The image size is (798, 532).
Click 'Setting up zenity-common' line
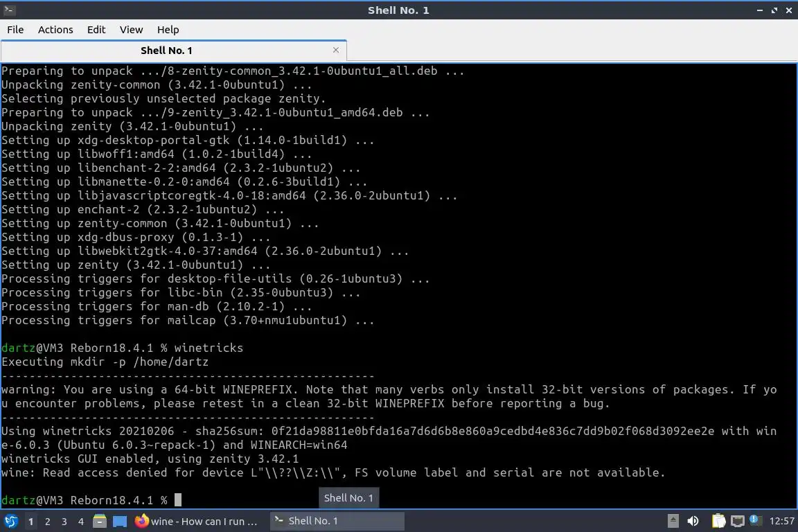(x=160, y=224)
